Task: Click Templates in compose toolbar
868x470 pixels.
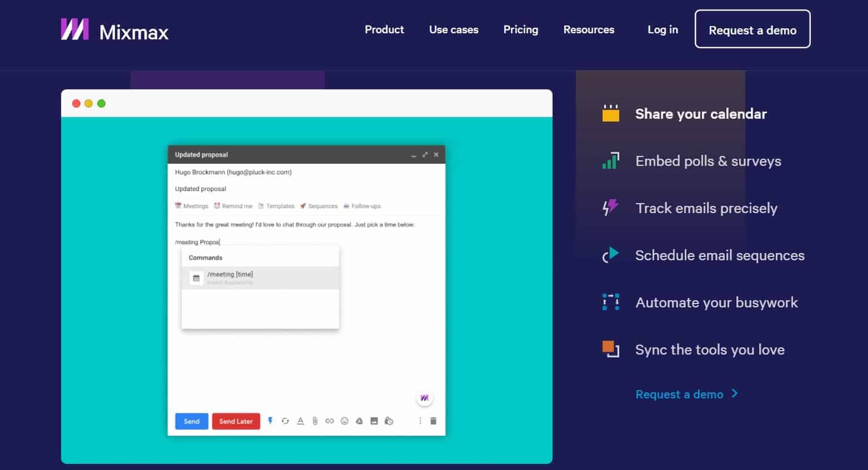Action: click(x=276, y=206)
